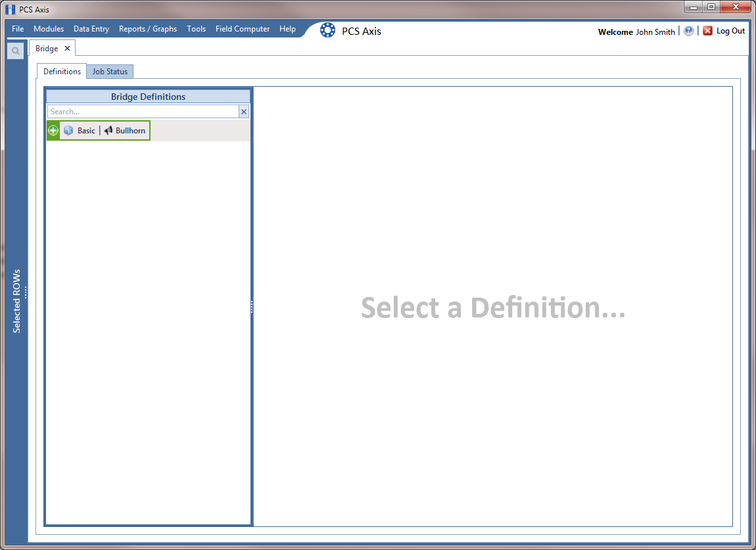The image size is (756, 550).
Task: Switch to the Job Status tab
Action: point(110,72)
